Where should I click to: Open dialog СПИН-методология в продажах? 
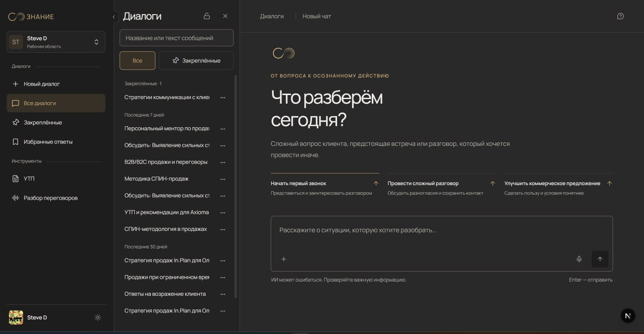[166, 229]
